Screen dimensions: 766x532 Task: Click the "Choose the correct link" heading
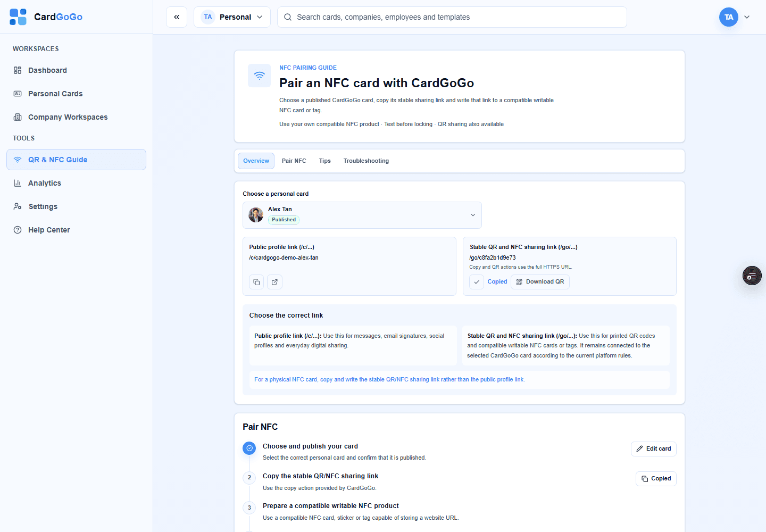(x=286, y=315)
